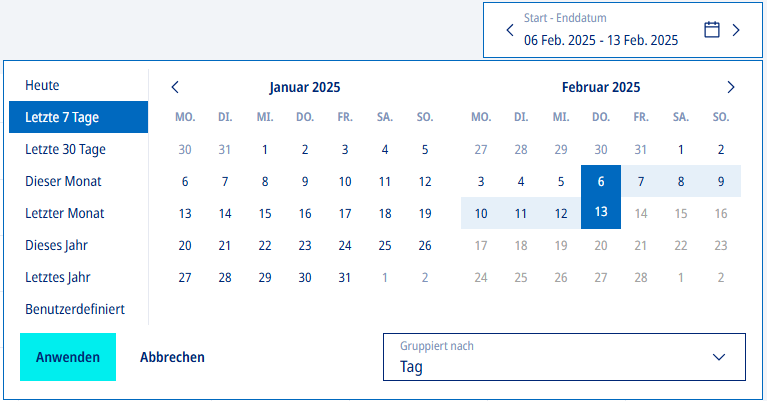Pick the Dieser Monat preset
767x401 pixels.
point(63,181)
